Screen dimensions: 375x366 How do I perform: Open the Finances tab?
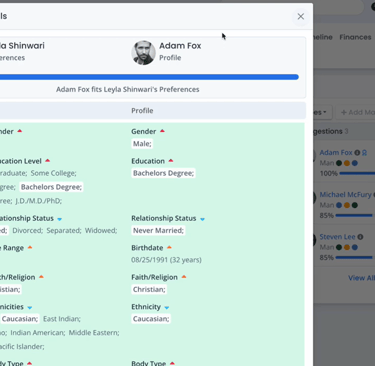pyautogui.click(x=355, y=37)
